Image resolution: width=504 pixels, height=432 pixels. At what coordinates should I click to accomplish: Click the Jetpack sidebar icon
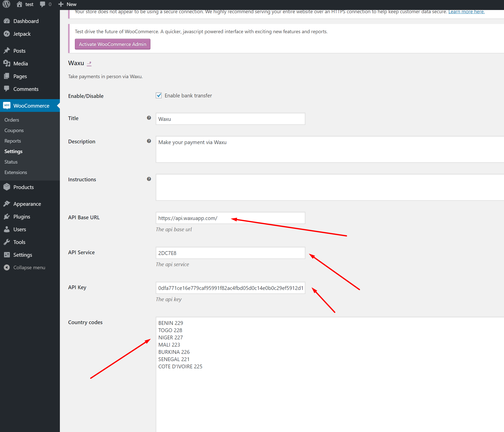pos(7,34)
